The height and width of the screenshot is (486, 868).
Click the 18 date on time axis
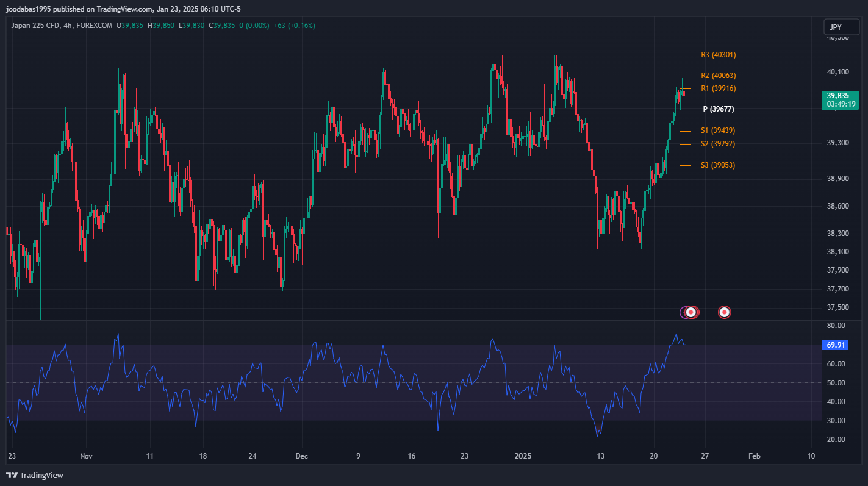coord(203,456)
